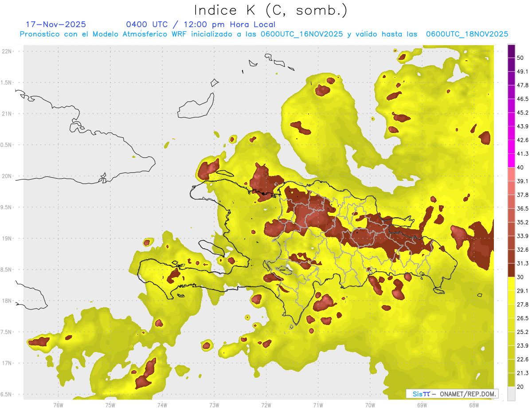Click the "76W" longitude label

[x=58, y=405]
